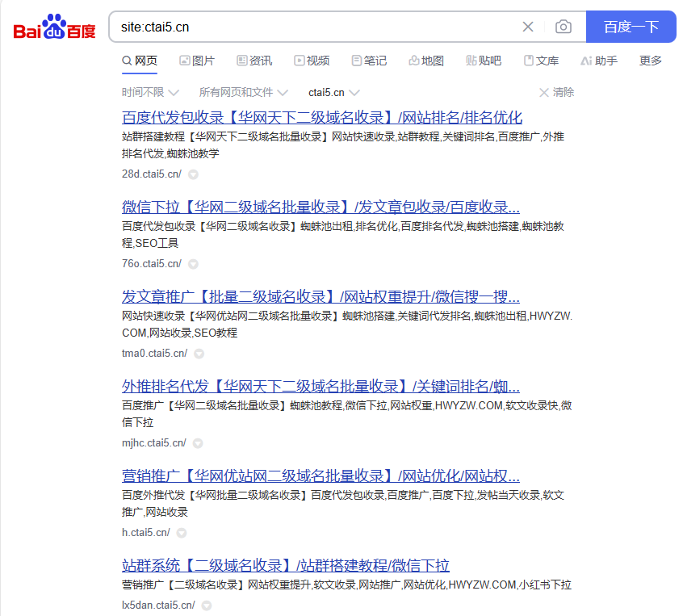Viewport: 683px width, 616px height.
Task: Open the 笔记 tab
Action: click(370, 61)
